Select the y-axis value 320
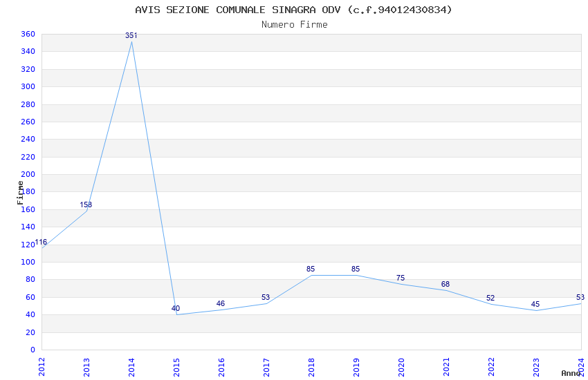This screenshot has height=380, width=588. (x=28, y=69)
